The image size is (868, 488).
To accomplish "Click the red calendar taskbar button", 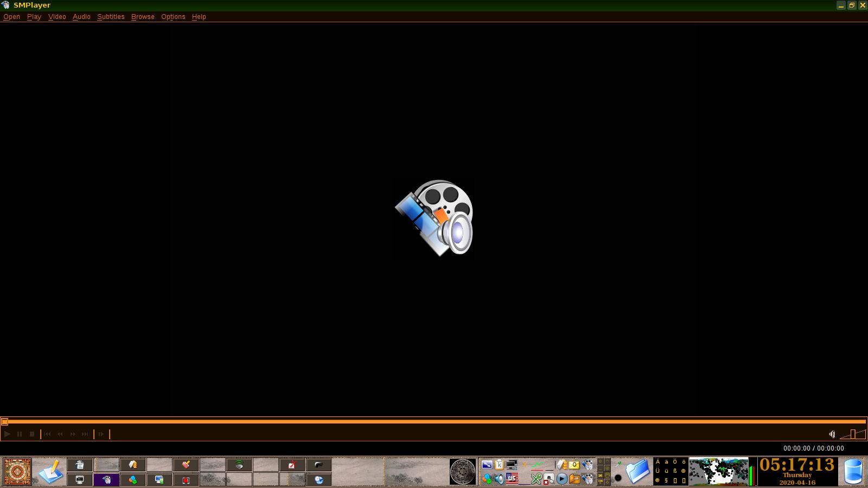I will coord(292,465).
